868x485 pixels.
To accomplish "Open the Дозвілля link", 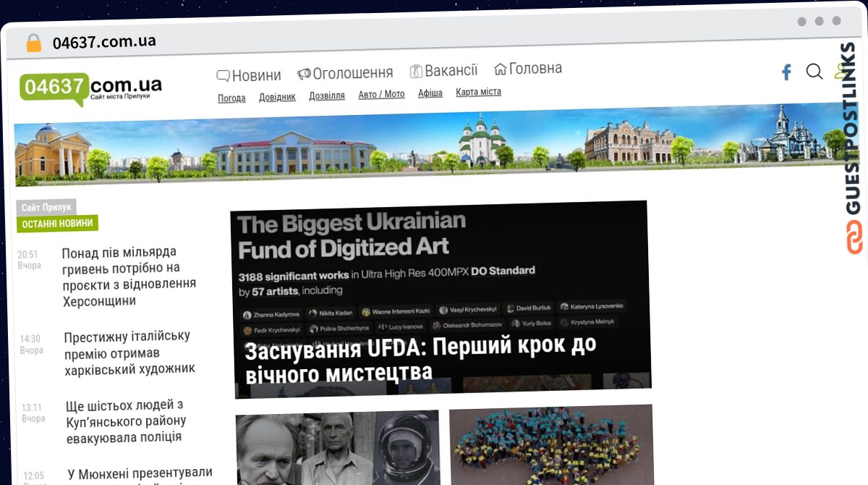I will (327, 96).
